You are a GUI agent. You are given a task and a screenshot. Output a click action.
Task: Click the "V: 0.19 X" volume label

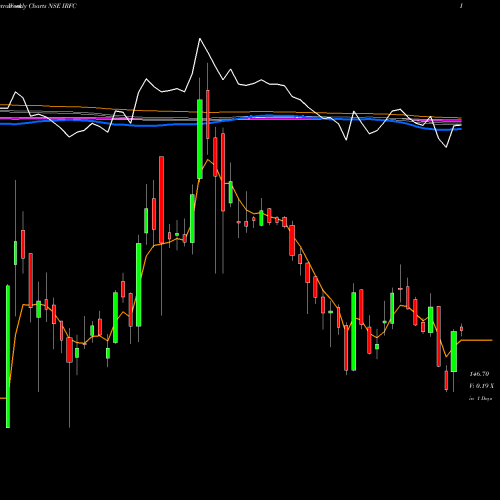tap(481, 386)
